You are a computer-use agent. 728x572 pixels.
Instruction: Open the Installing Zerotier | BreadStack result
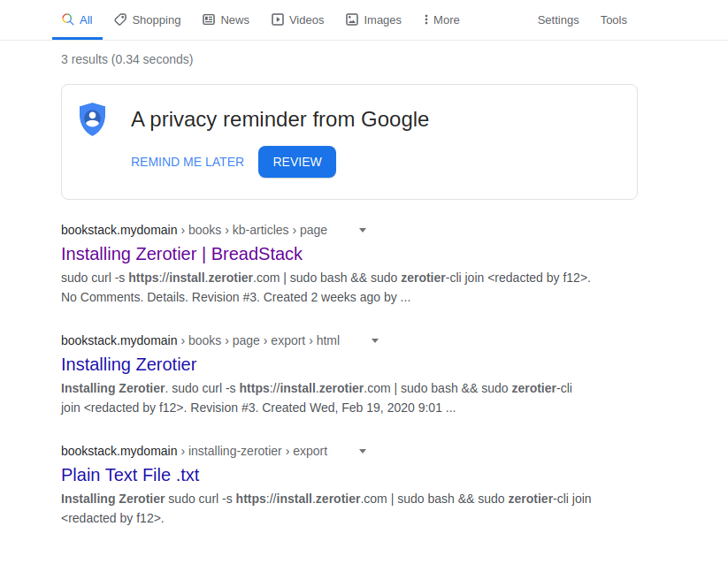click(x=181, y=254)
